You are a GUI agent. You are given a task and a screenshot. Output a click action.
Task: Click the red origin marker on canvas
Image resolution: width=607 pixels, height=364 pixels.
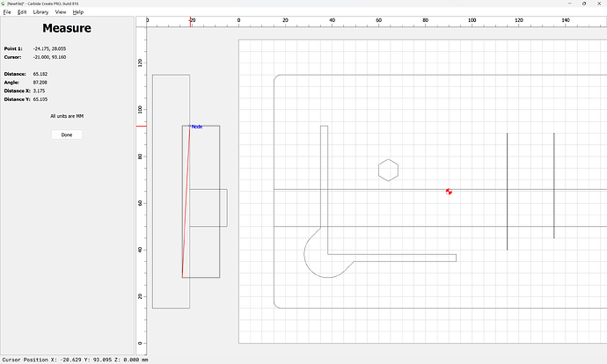point(449,192)
